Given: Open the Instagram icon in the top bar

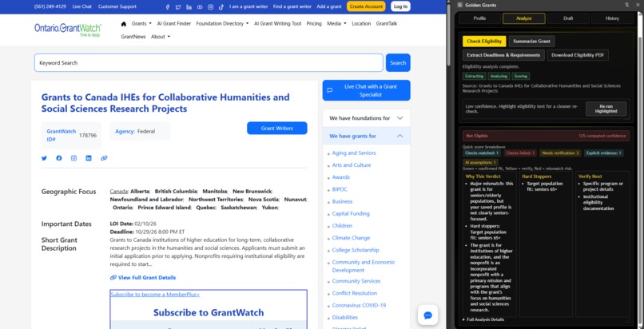Looking at the screenshot, I should pos(210,6).
